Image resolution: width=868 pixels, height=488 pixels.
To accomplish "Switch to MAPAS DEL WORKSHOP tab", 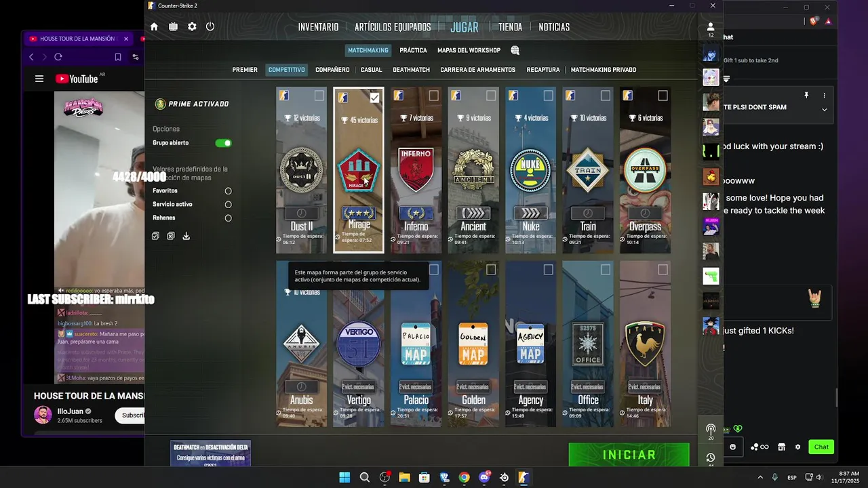I will click(x=469, y=50).
